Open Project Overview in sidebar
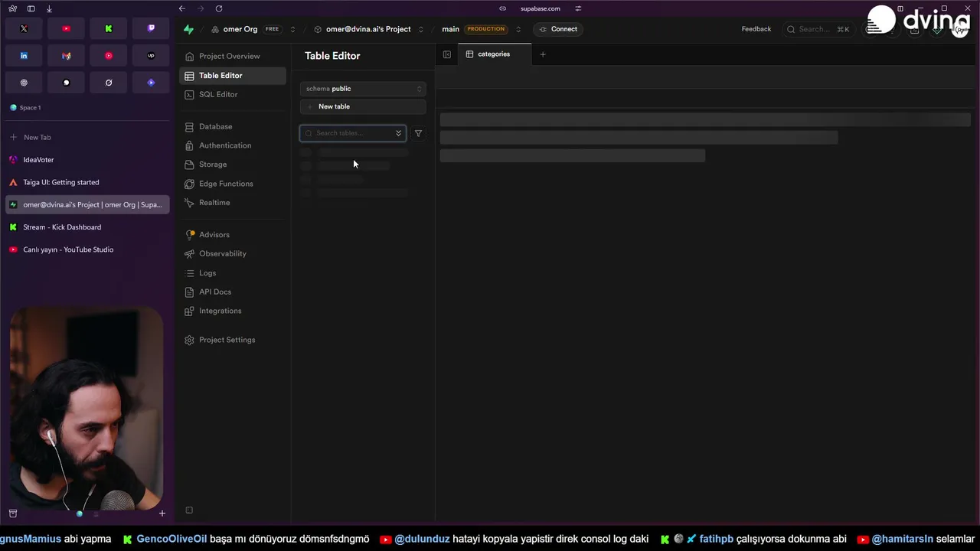Image resolution: width=980 pixels, height=551 pixels. click(233, 56)
